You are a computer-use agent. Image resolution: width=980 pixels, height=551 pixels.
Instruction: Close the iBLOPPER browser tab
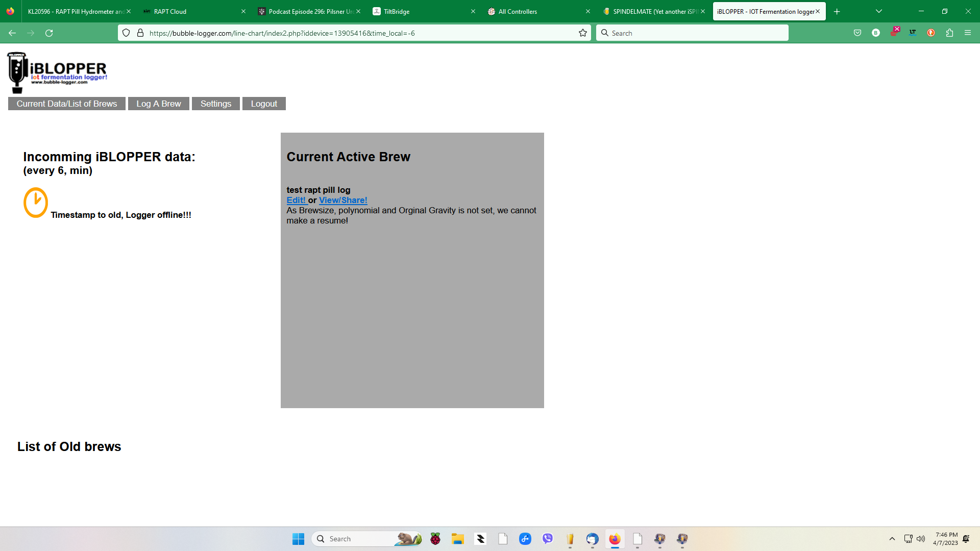tap(818, 11)
